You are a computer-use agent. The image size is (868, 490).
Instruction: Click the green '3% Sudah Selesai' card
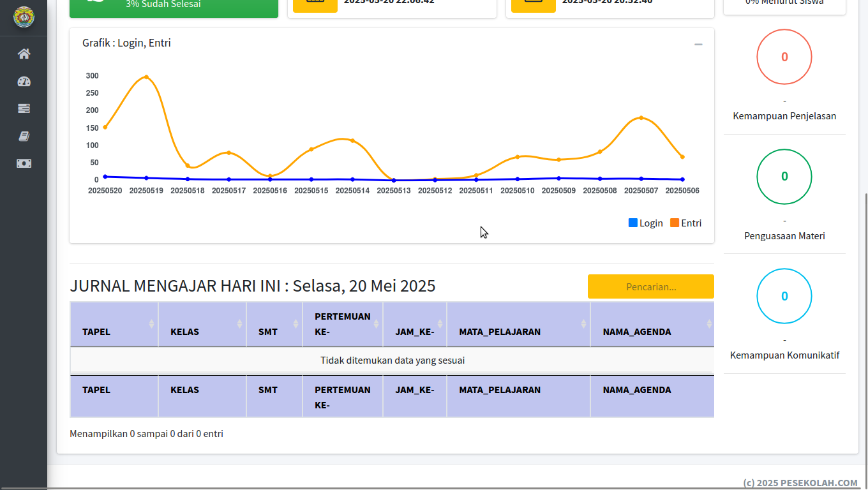[174, 8]
